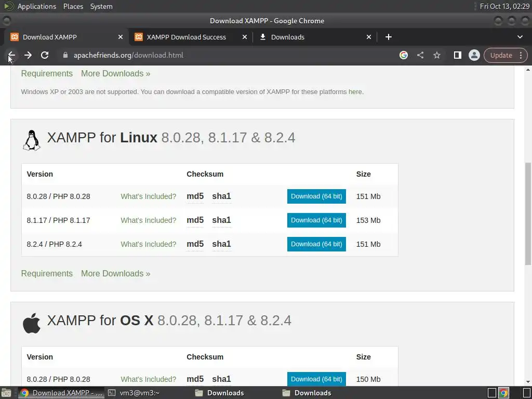Follow the 'here' link for Windows XP versions
Screen dimensions: 532x399
pyautogui.click(x=355, y=92)
